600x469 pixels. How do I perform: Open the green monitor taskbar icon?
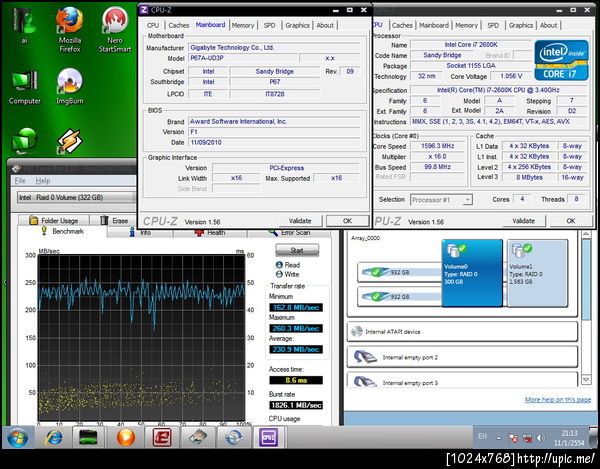(88, 437)
